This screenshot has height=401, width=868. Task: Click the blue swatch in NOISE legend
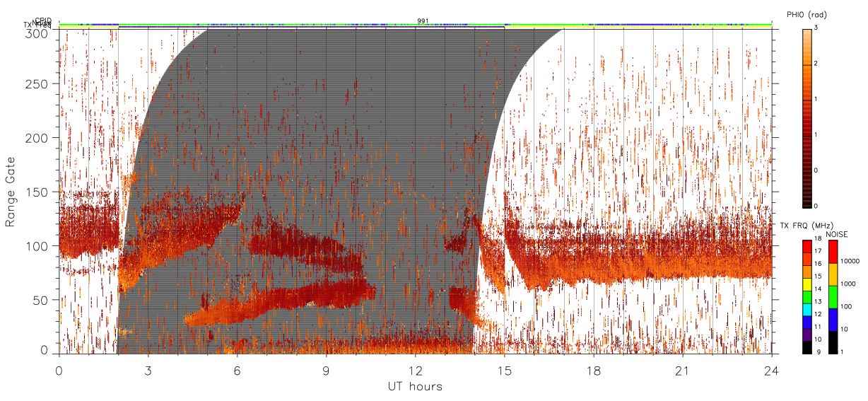833,320
